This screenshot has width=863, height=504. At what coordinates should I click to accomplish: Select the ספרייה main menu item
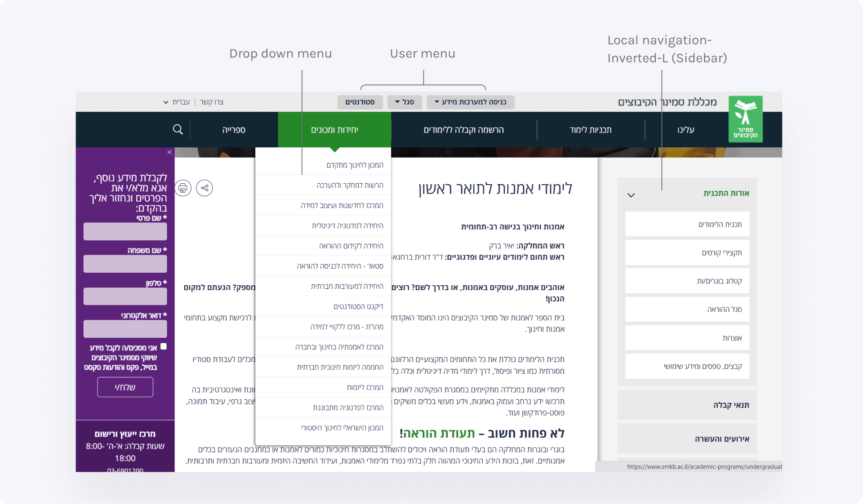[x=234, y=130]
